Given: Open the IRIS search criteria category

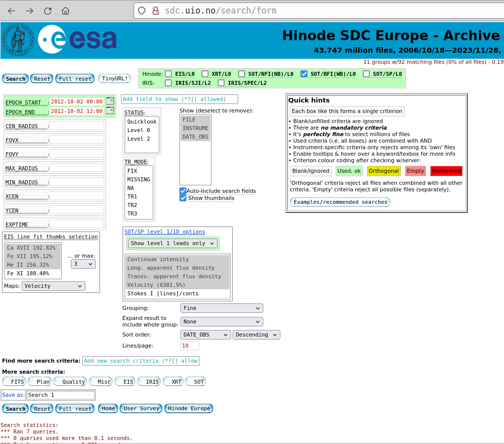Looking at the screenshot, I should pyautogui.click(x=149, y=382).
